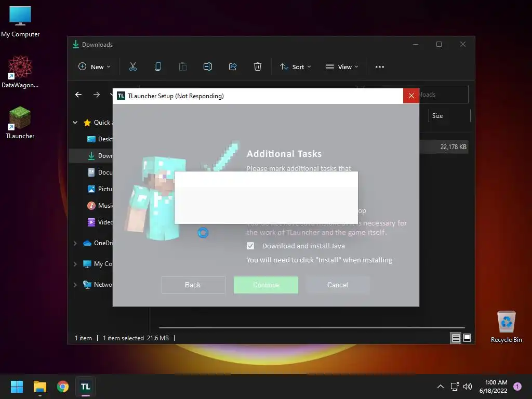The height and width of the screenshot is (399, 532).
Task: Open the notification badge in taskbar
Action: [x=517, y=387]
